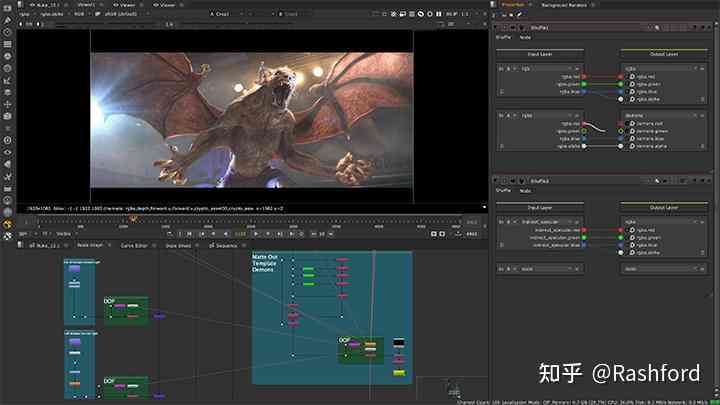Open the Dope Sheet tab

[178, 246]
